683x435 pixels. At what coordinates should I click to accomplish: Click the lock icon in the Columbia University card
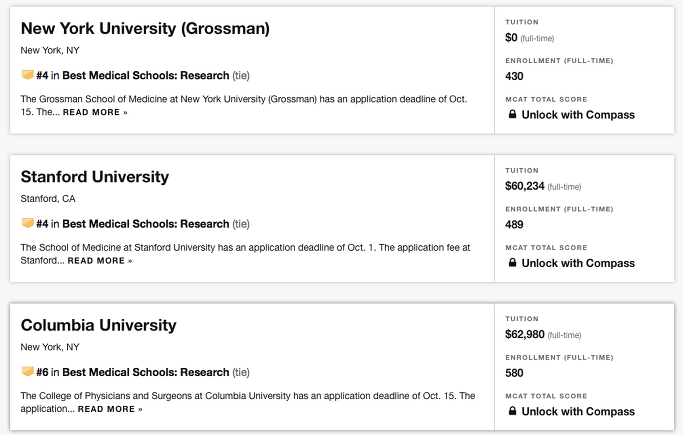coord(512,411)
